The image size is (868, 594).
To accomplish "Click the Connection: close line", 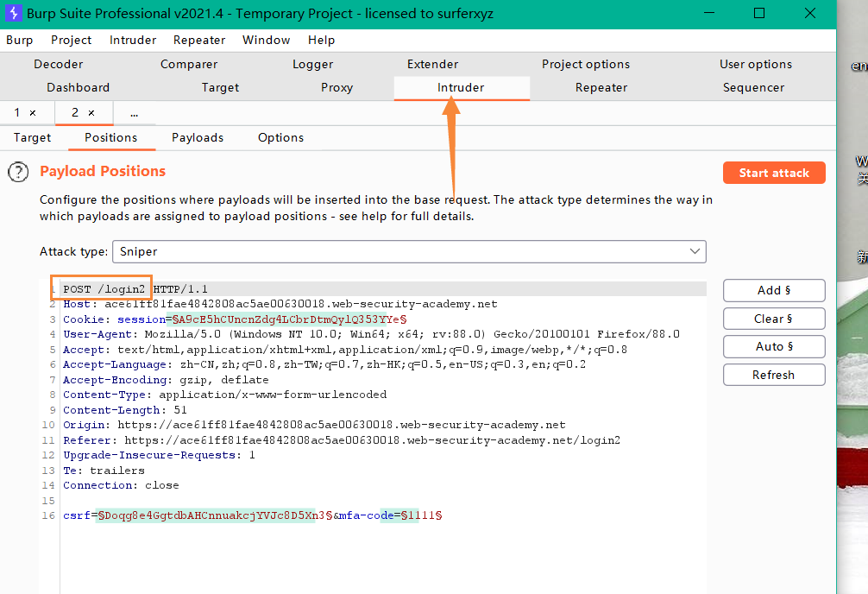I will click(x=122, y=485).
